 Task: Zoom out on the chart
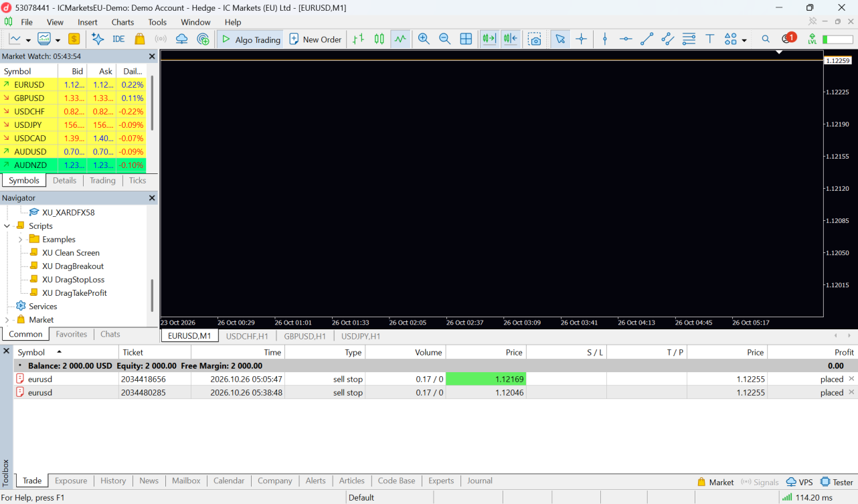(x=444, y=39)
